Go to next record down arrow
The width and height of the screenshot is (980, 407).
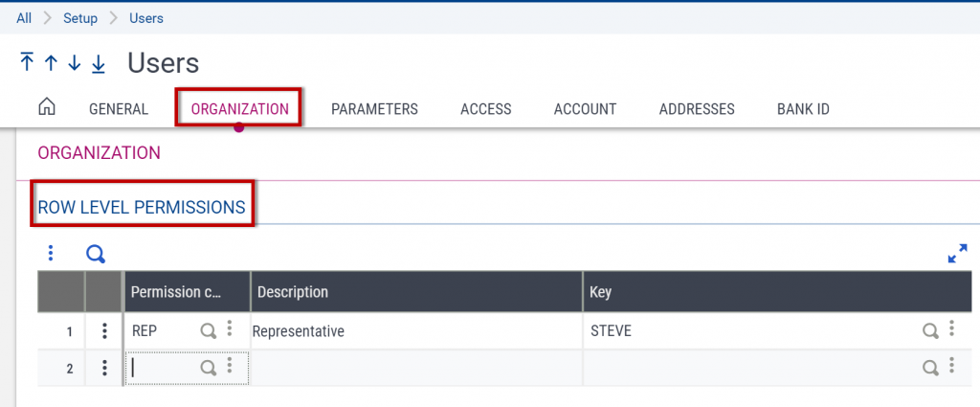[75, 63]
